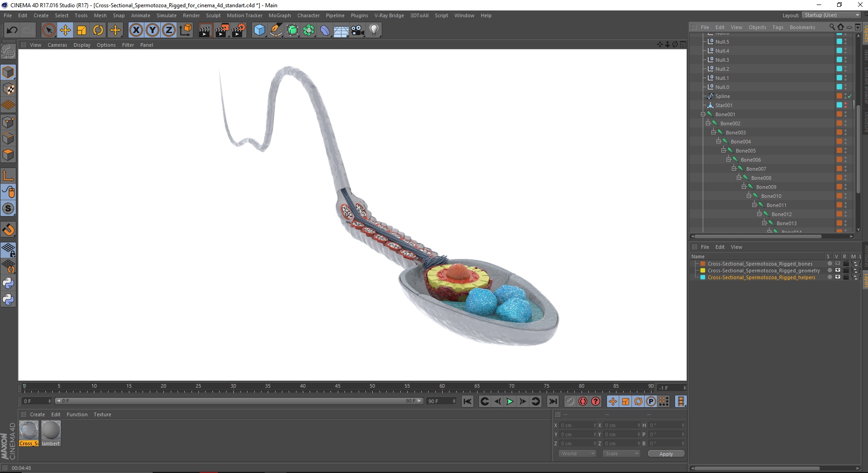Image resolution: width=868 pixels, height=473 pixels.
Task: Click the cyan helpers layer color swatch
Action: click(703, 277)
